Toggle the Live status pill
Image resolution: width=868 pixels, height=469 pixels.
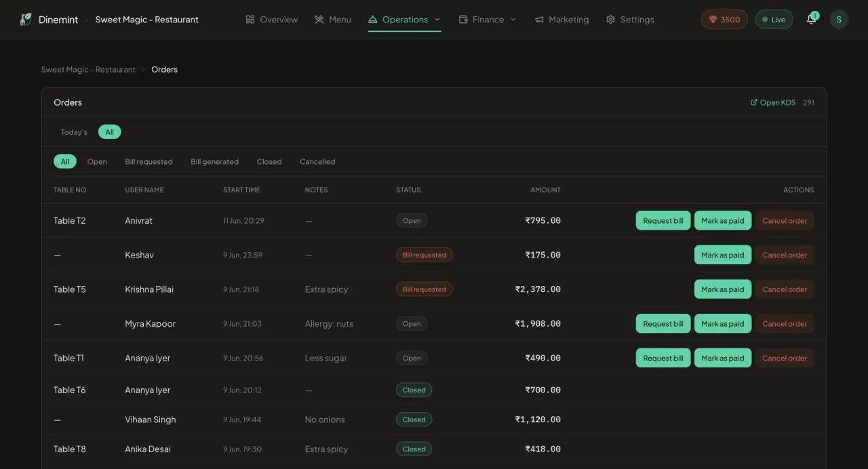[x=774, y=19]
